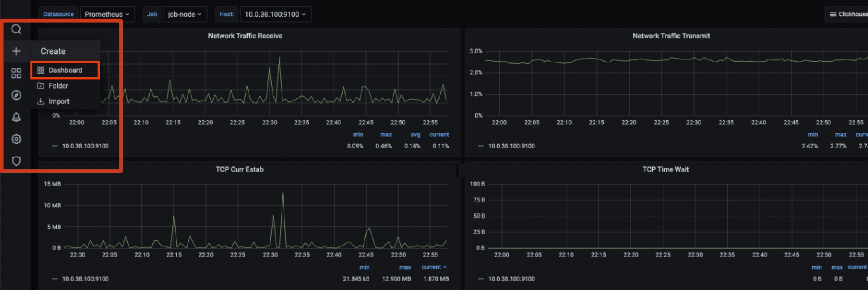
Task: Sort Network Traffic Receive legend by max
Action: 386,135
